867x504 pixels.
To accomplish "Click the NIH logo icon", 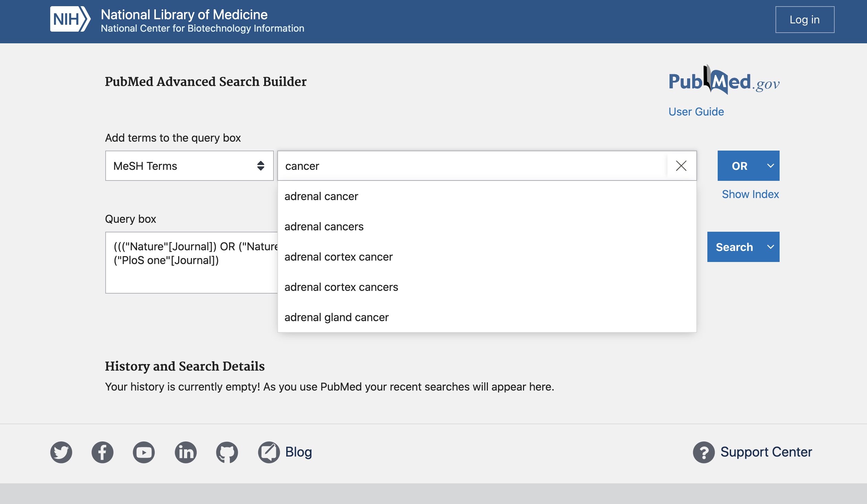I will click(70, 19).
